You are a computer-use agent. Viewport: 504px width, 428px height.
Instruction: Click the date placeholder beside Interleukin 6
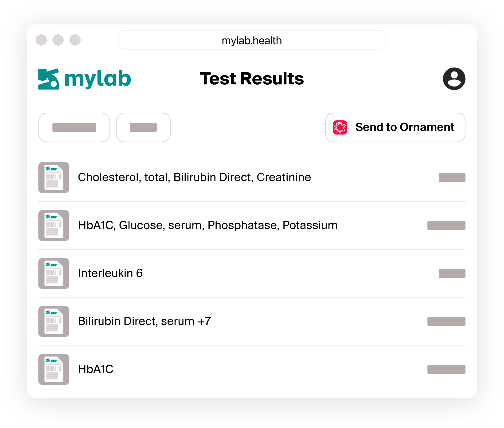click(452, 273)
